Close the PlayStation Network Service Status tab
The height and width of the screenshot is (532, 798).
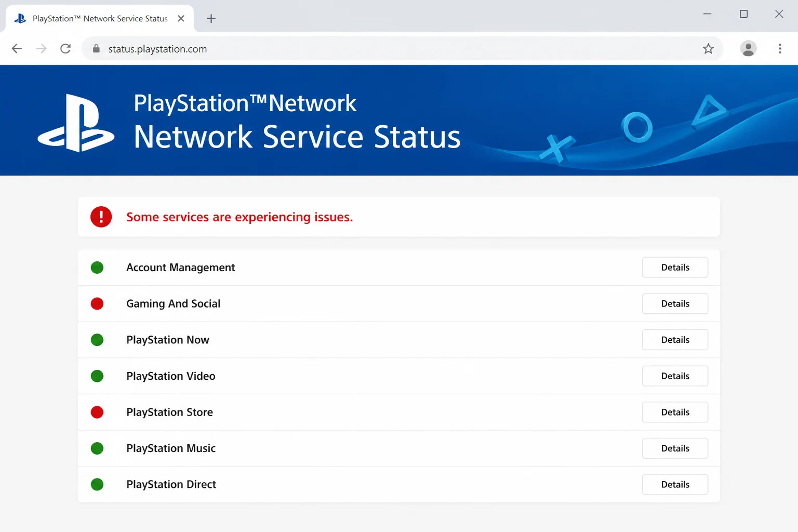(x=181, y=18)
